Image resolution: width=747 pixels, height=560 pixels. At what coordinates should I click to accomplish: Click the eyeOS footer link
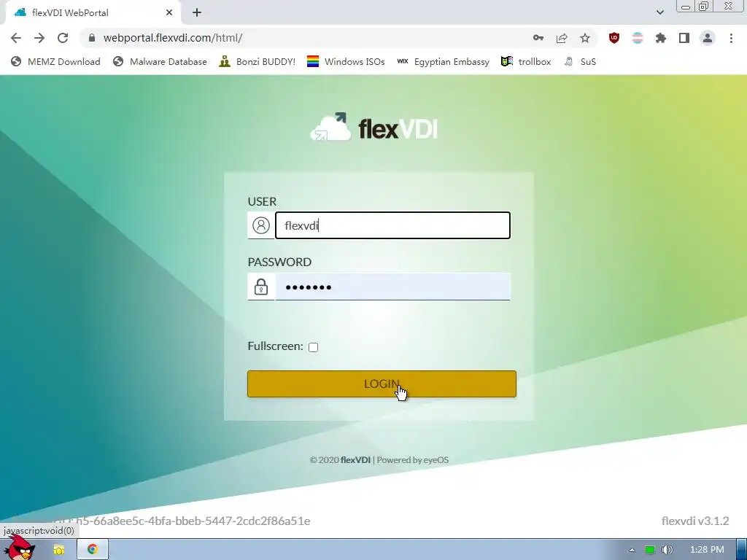[x=436, y=460]
